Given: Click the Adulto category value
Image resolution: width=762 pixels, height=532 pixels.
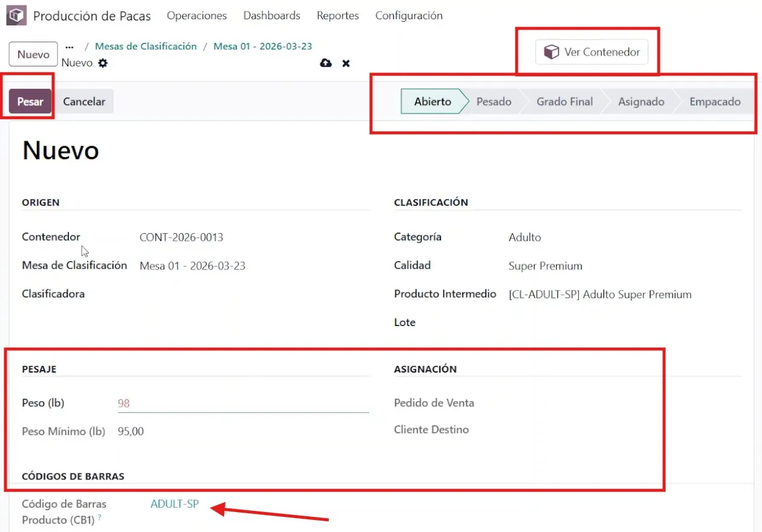Looking at the screenshot, I should point(525,237).
